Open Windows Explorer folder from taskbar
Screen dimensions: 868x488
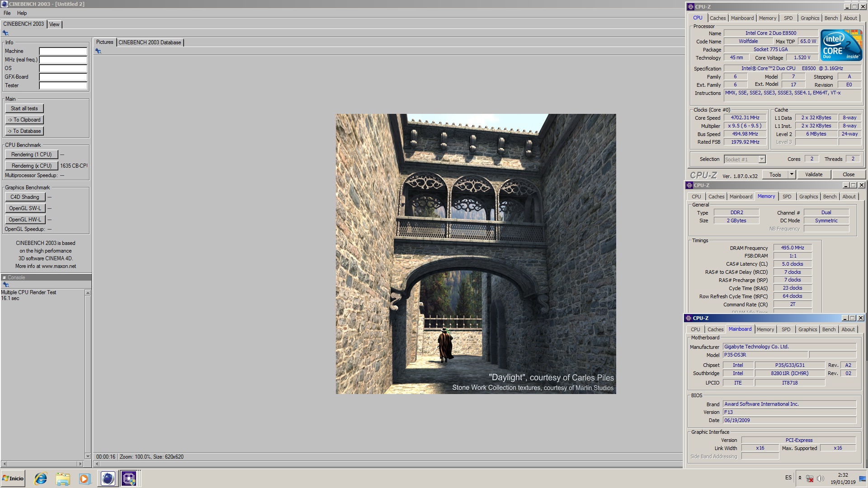click(x=63, y=479)
